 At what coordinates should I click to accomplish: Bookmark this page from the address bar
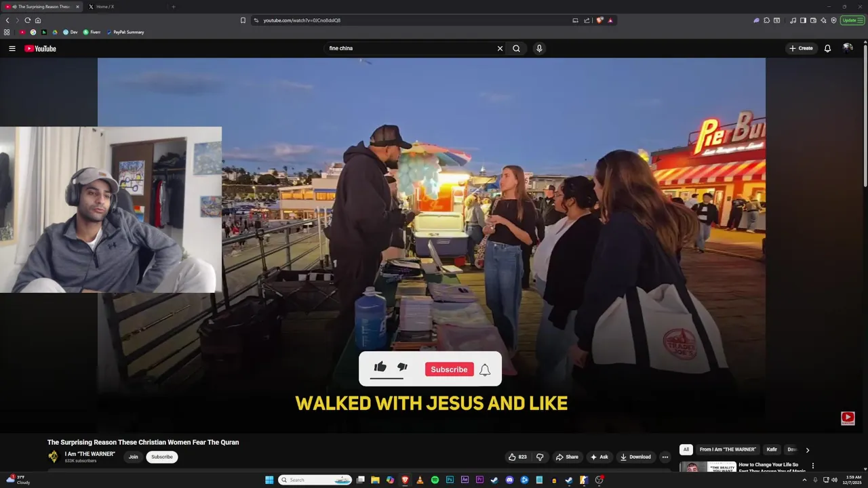point(243,20)
